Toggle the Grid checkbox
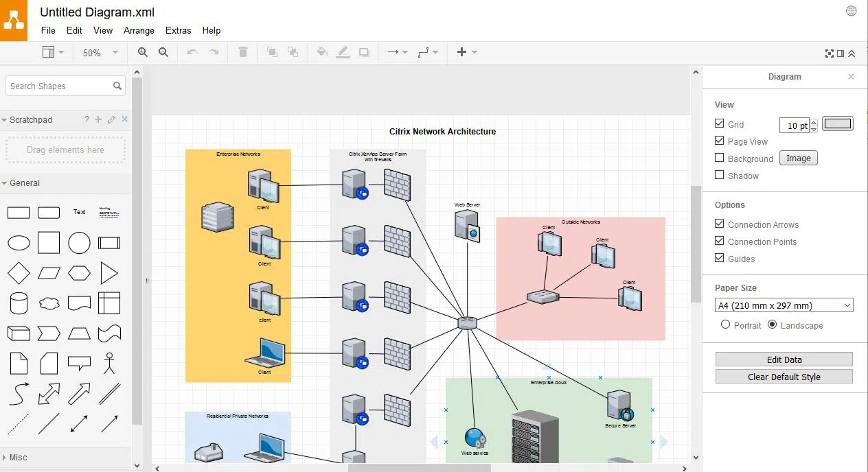The height and width of the screenshot is (472, 868). click(x=720, y=123)
